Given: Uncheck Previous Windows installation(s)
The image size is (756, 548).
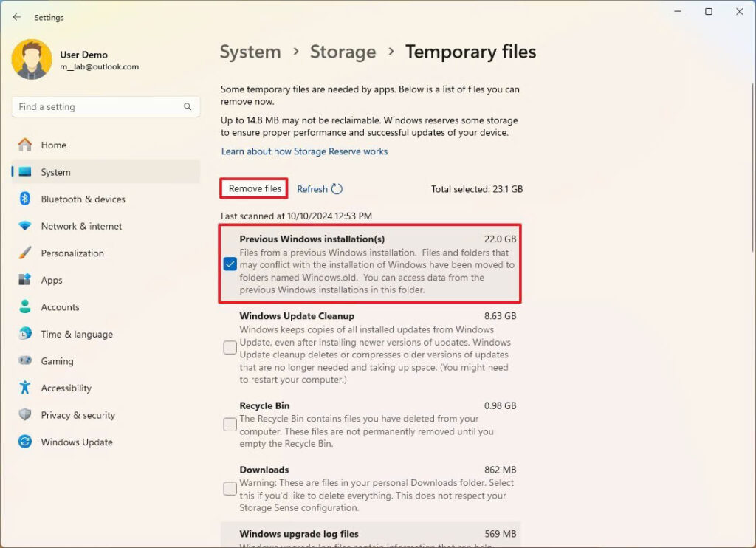Looking at the screenshot, I should click(230, 264).
